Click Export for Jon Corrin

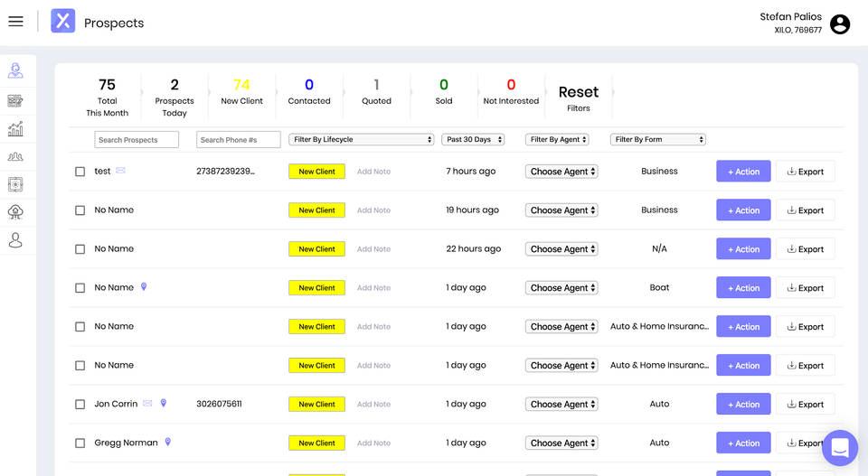806,404
